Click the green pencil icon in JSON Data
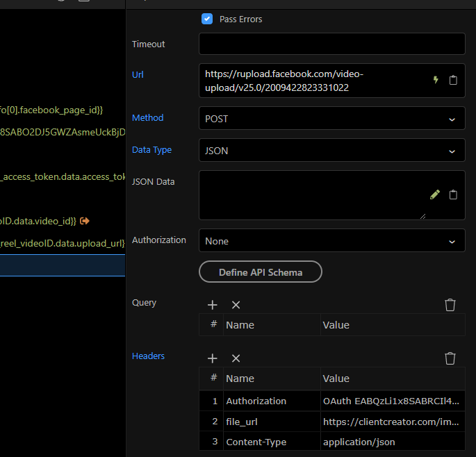This screenshot has height=457, width=476. [x=435, y=194]
